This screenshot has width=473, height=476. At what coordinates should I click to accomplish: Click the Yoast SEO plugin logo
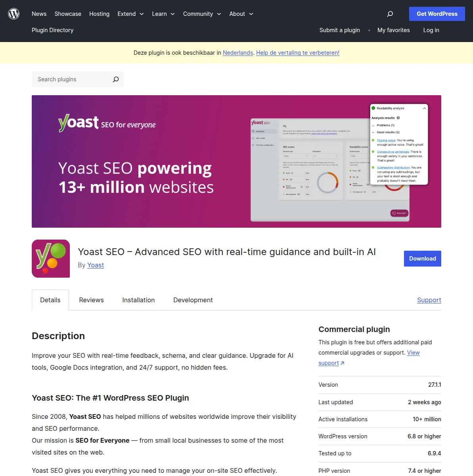pos(50,258)
